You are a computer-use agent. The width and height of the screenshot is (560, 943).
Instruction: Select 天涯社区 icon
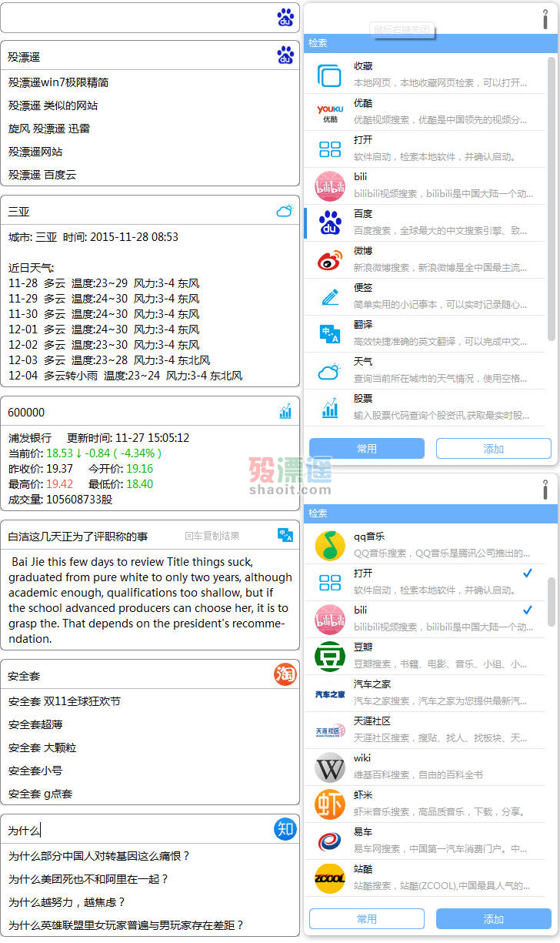(330, 731)
